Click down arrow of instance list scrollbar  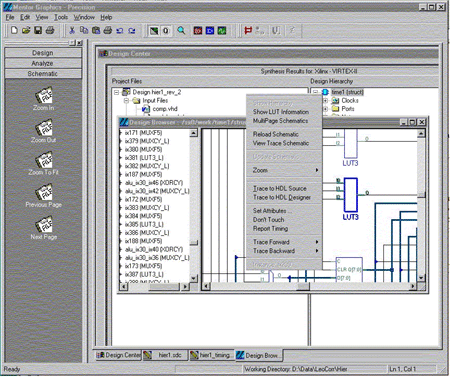point(193,278)
